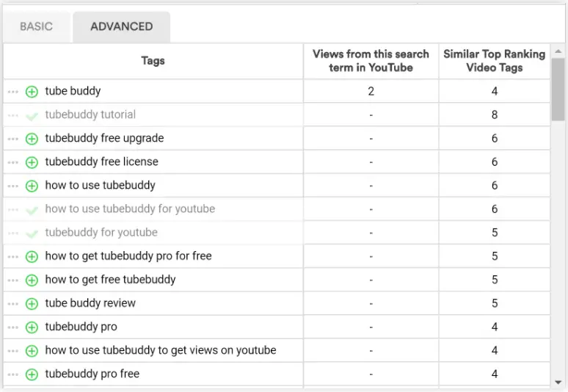
Task: Click 'Views from this search term' column header
Action: [x=371, y=61]
